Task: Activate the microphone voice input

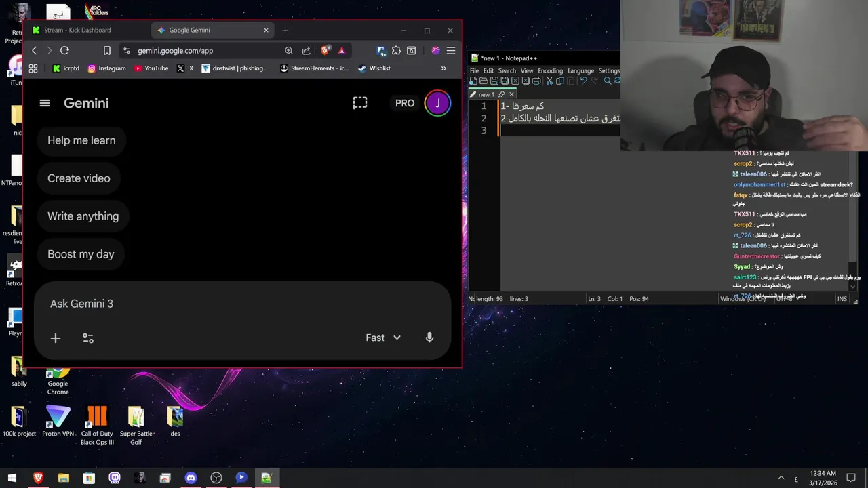Action: 429,338
